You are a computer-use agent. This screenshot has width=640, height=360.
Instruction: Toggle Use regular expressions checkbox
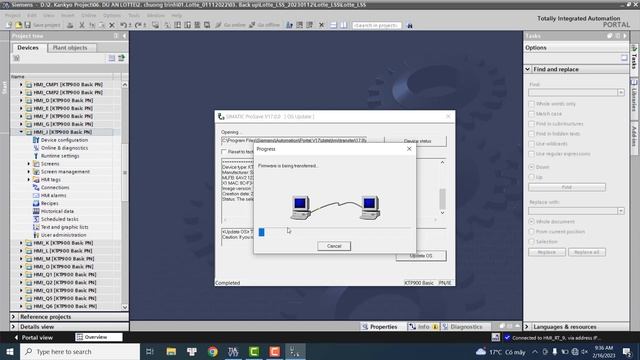531,154
